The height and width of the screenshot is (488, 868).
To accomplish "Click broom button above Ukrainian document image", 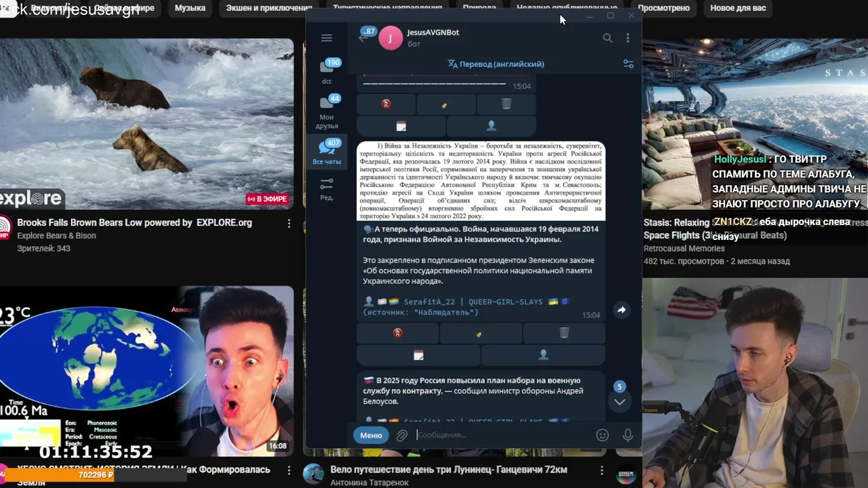I will tap(446, 104).
